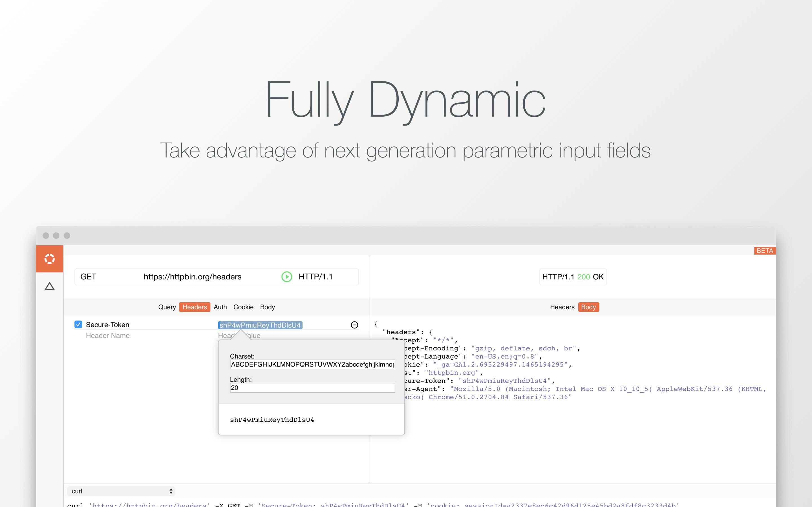This screenshot has width=812, height=507.
Task: Show the response Headers tab
Action: 562,307
